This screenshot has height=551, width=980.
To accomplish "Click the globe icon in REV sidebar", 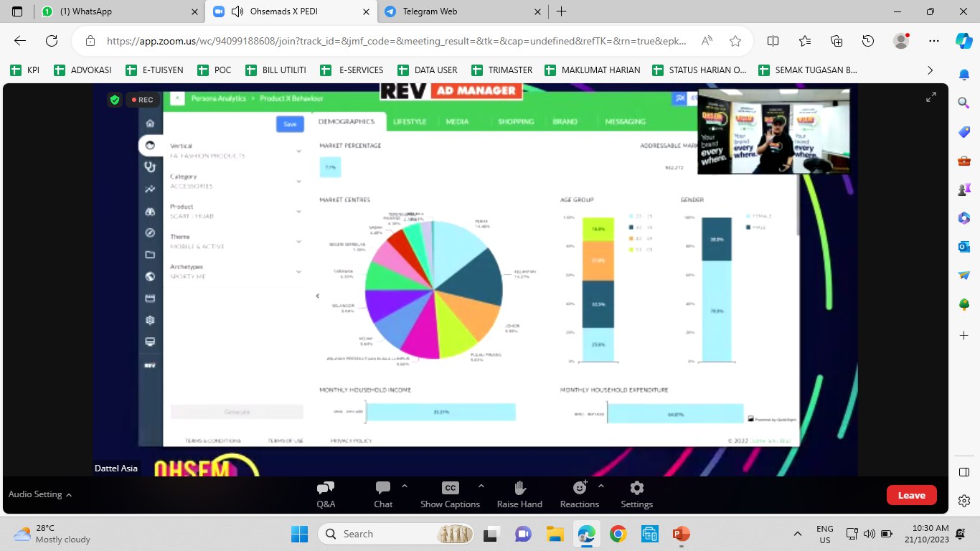I will pos(150,276).
